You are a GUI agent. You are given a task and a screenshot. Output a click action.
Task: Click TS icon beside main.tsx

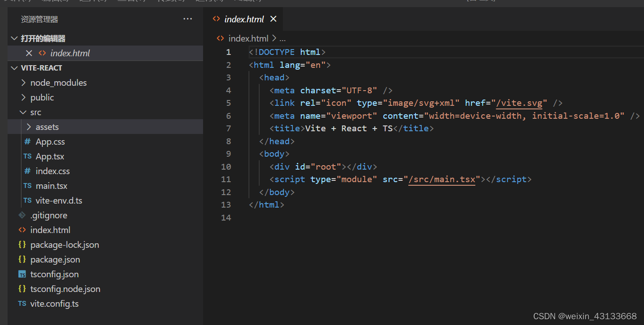28,186
